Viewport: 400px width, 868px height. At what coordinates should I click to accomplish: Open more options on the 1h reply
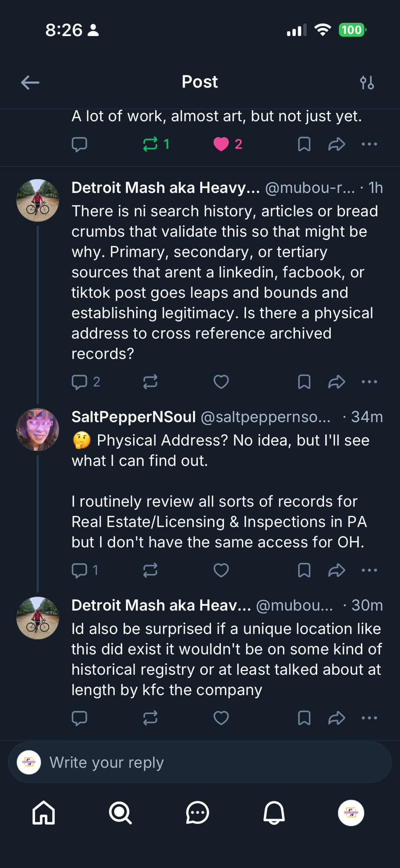click(x=369, y=382)
